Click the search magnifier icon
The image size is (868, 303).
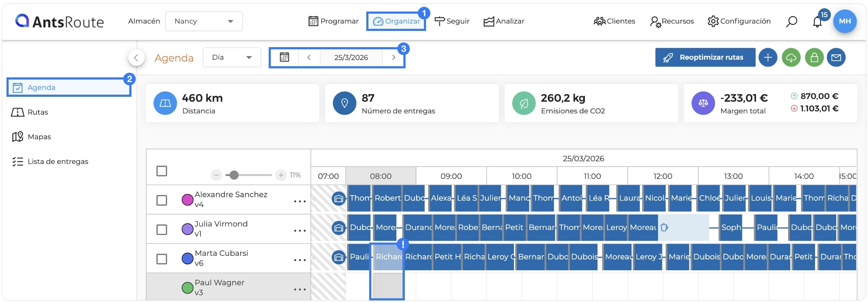point(791,22)
